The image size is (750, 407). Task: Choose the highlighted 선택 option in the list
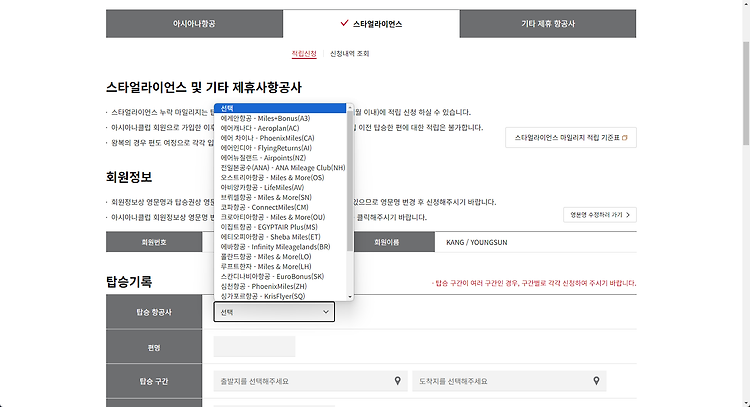[x=280, y=109]
